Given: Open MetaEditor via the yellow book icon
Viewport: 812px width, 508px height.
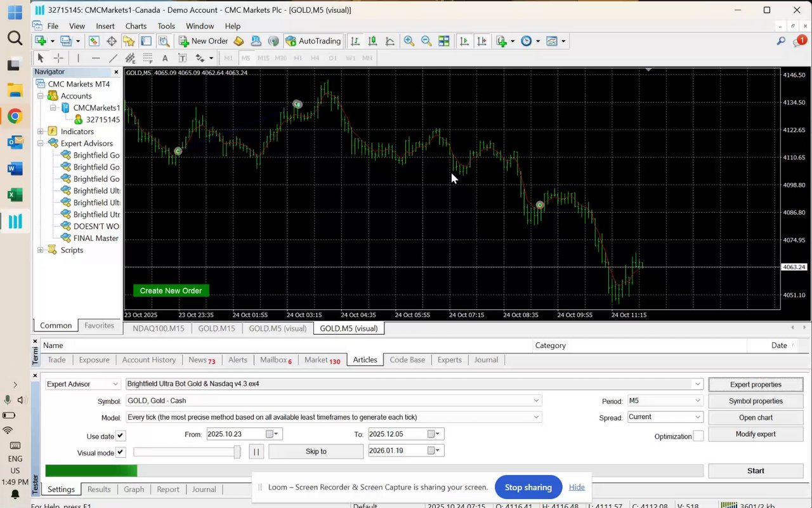Looking at the screenshot, I should [239, 41].
